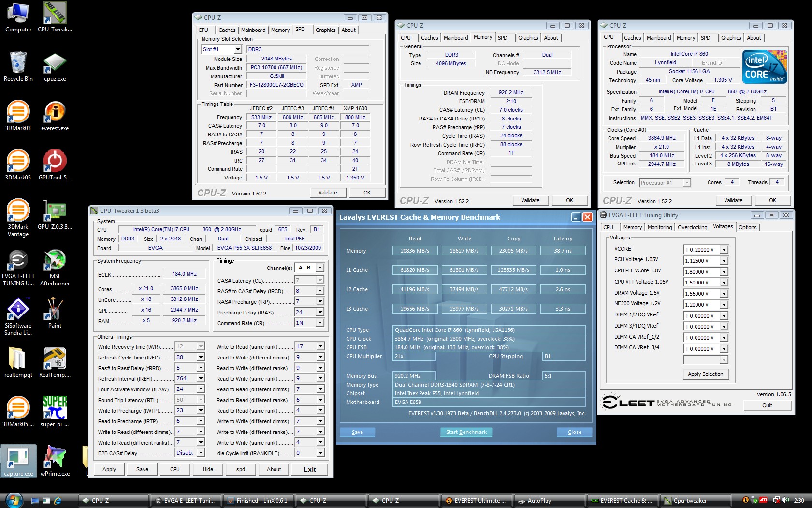Launch 3DMark Vantage shortcut

pyautogui.click(x=18, y=218)
